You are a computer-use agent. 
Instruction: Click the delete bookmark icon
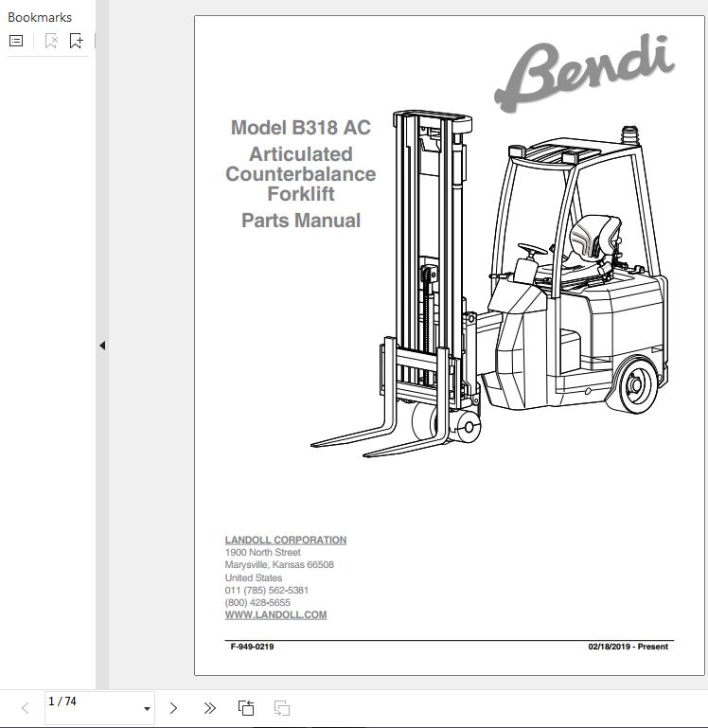(51, 41)
